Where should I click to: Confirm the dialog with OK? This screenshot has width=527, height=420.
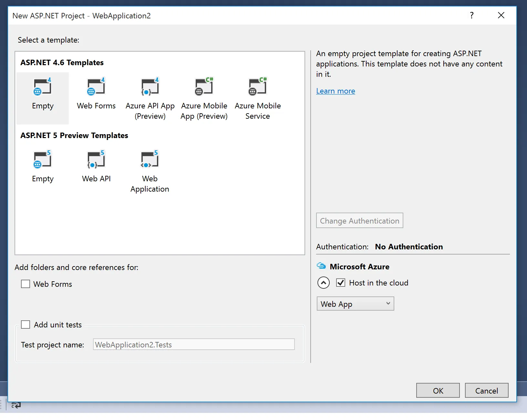438,391
